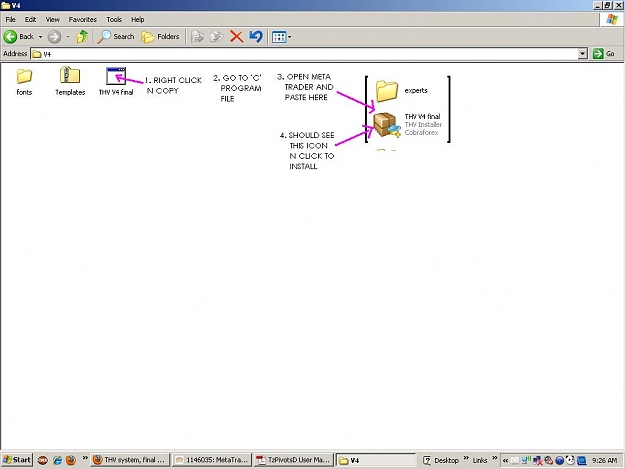
Task: Select the fonts folder
Action: coord(24,82)
